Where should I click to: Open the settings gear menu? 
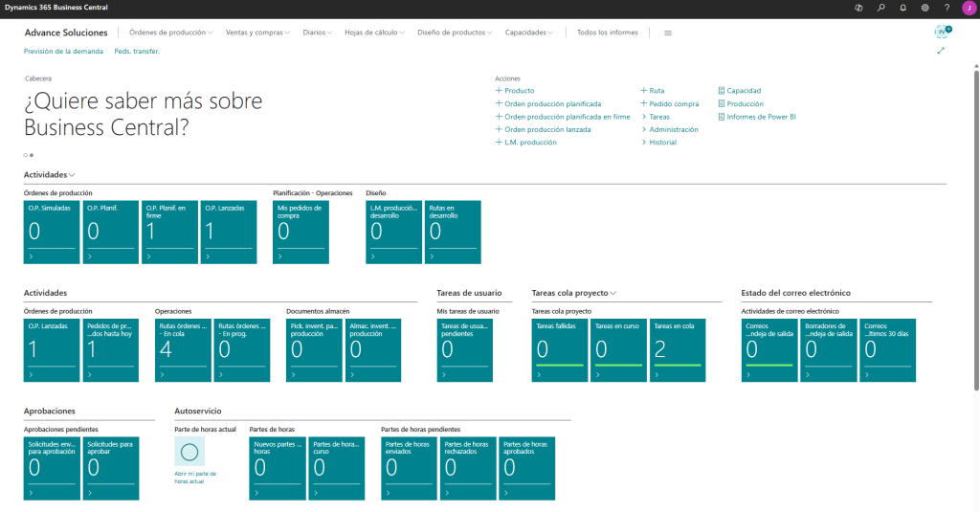pos(924,7)
